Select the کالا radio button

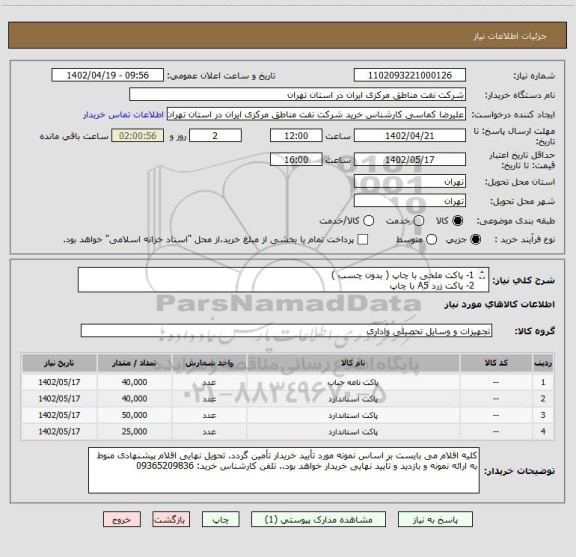point(458,221)
